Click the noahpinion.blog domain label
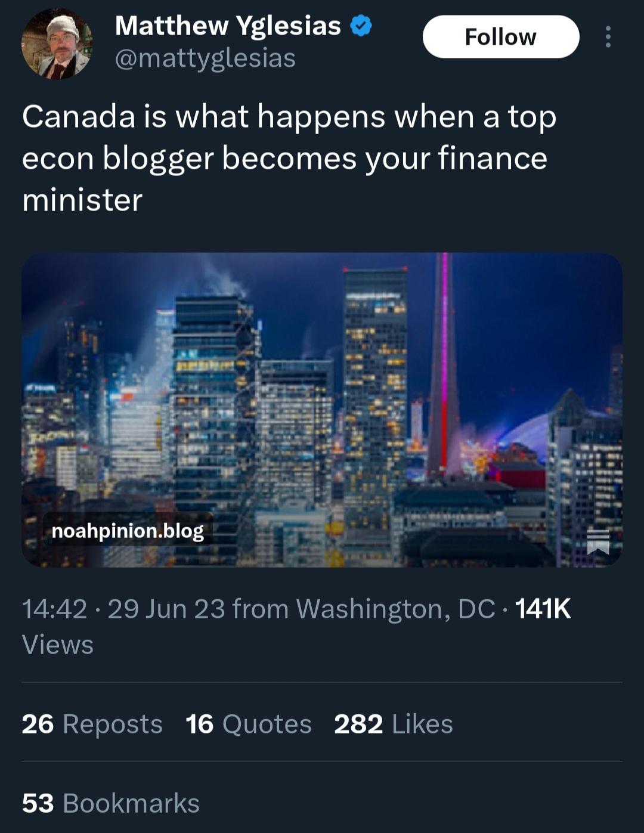The width and height of the screenshot is (644, 833). (128, 531)
